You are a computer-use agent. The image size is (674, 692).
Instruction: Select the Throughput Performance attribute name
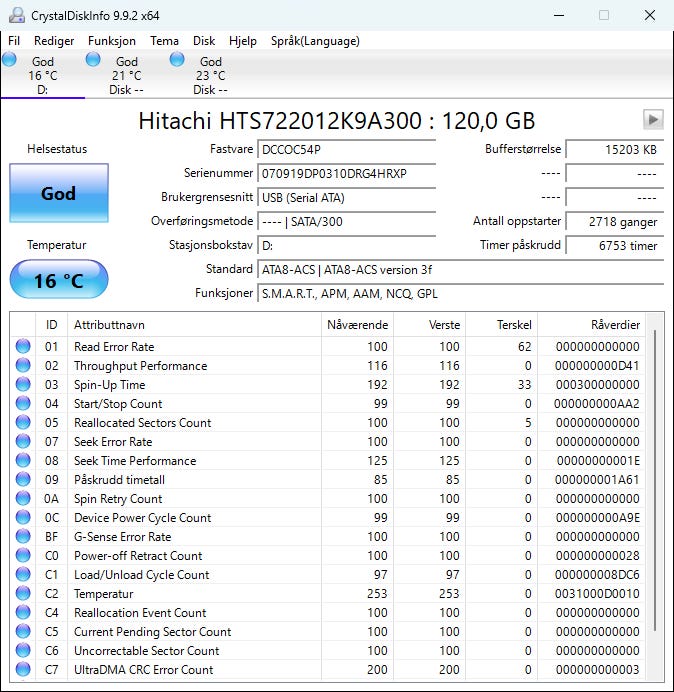point(140,366)
